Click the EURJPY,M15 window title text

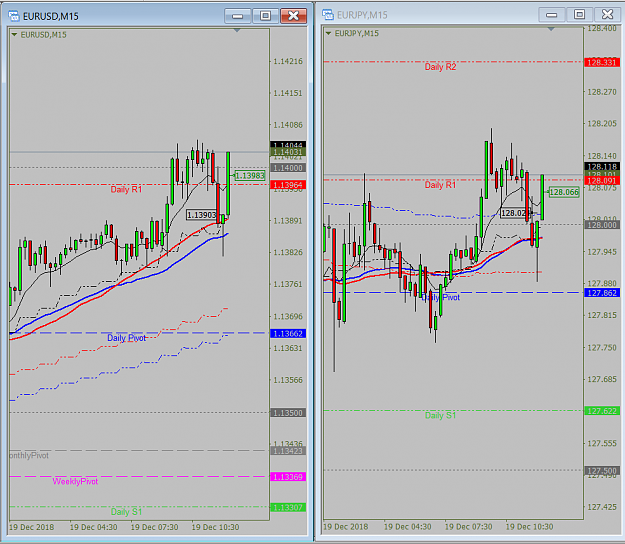tap(362, 15)
